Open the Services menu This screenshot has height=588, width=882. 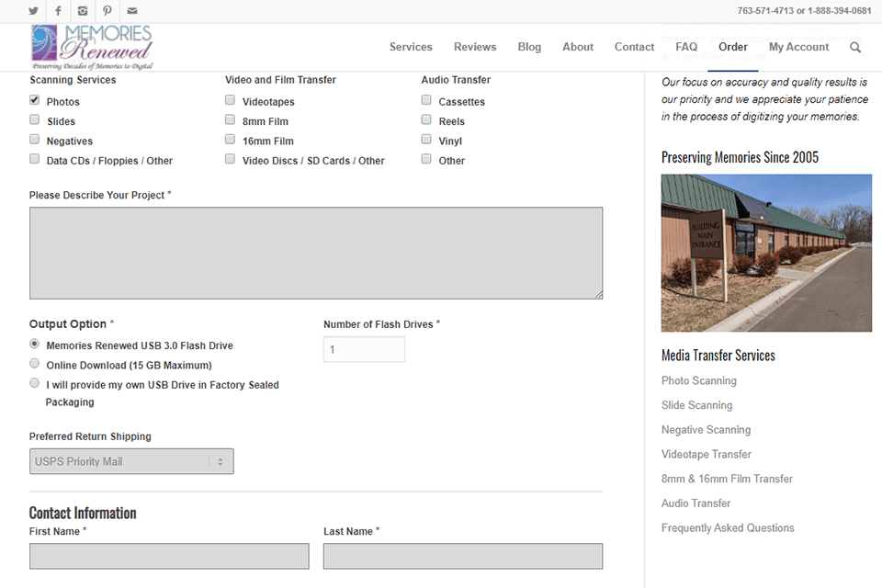411,47
